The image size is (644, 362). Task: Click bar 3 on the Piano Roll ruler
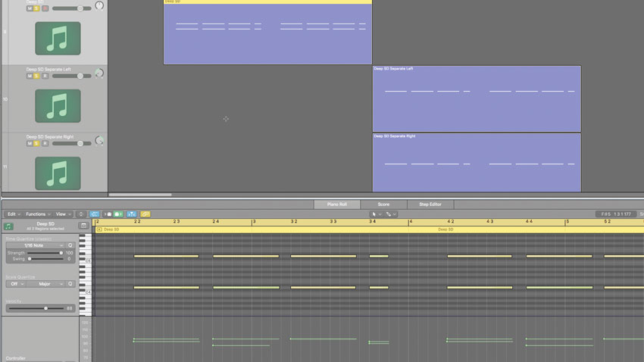point(255,222)
